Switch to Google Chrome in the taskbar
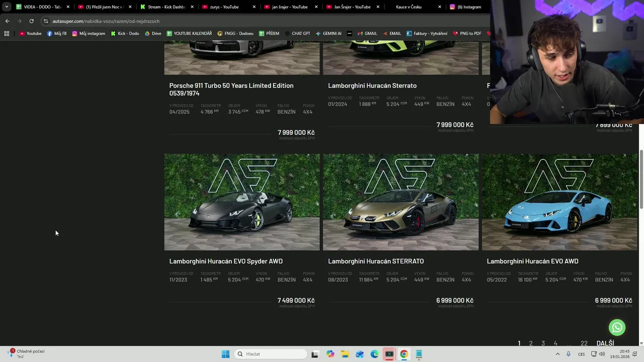Image resolution: width=644 pixels, height=362 pixels. 404,354
